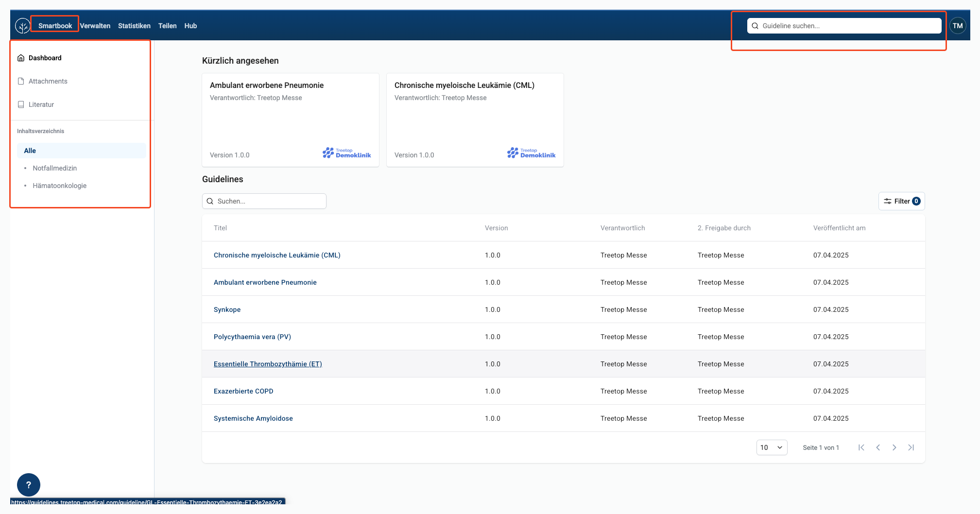Screen dimensions: 980x514
Task: Focus the Guideline suchen search field
Action: click(844, 26)
